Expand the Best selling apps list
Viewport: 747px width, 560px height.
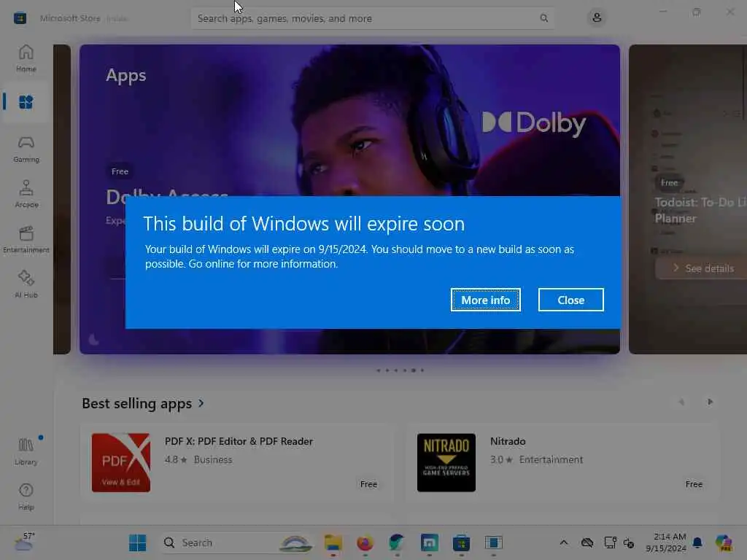click(x=143, y=403)
